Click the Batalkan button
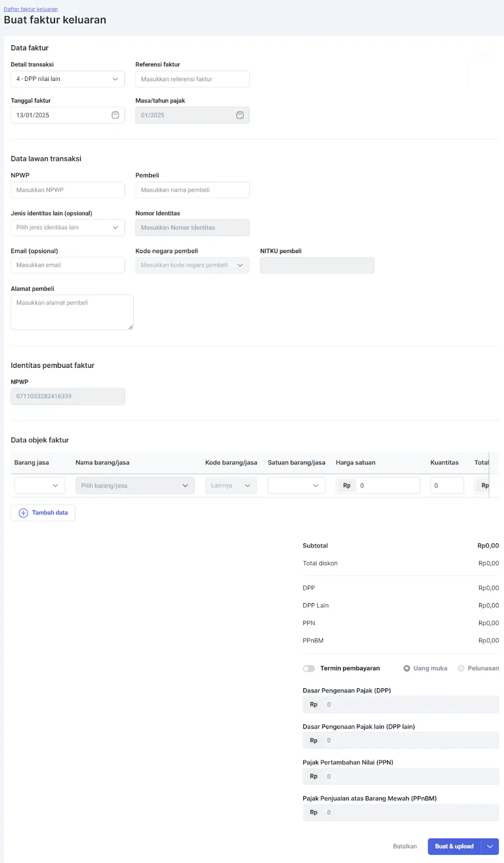The image size is (504, 863). pyautogui.click(x=405, y=846)
